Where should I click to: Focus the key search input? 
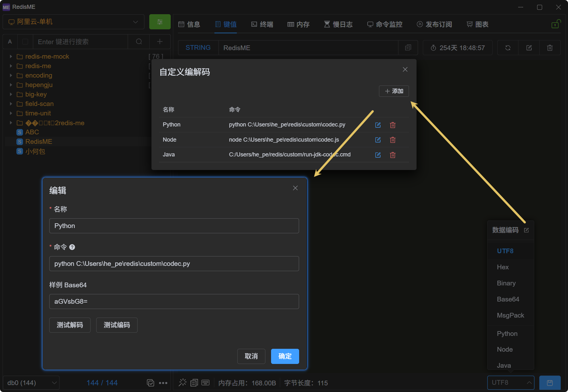tap(80, 42)
